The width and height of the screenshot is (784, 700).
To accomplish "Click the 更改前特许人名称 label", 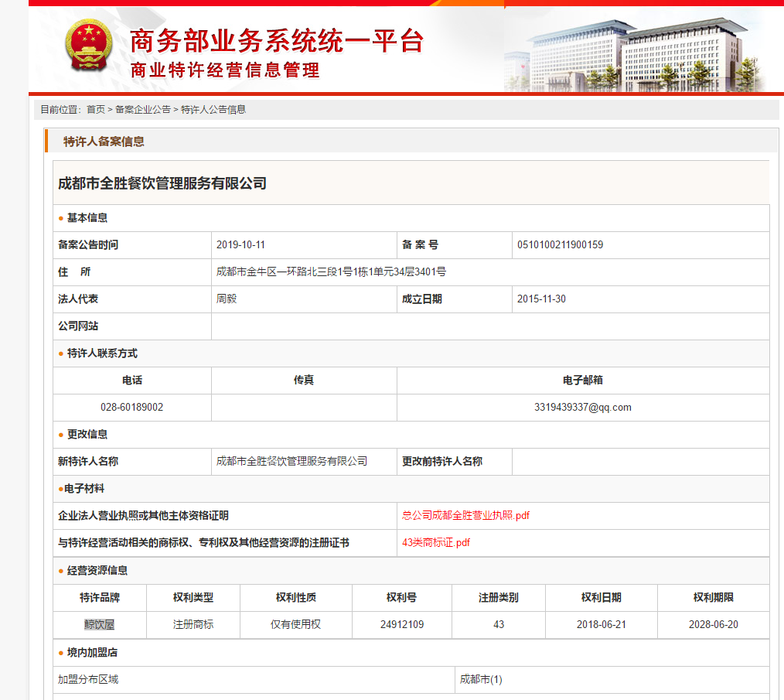I will click(x=442, y=461).
